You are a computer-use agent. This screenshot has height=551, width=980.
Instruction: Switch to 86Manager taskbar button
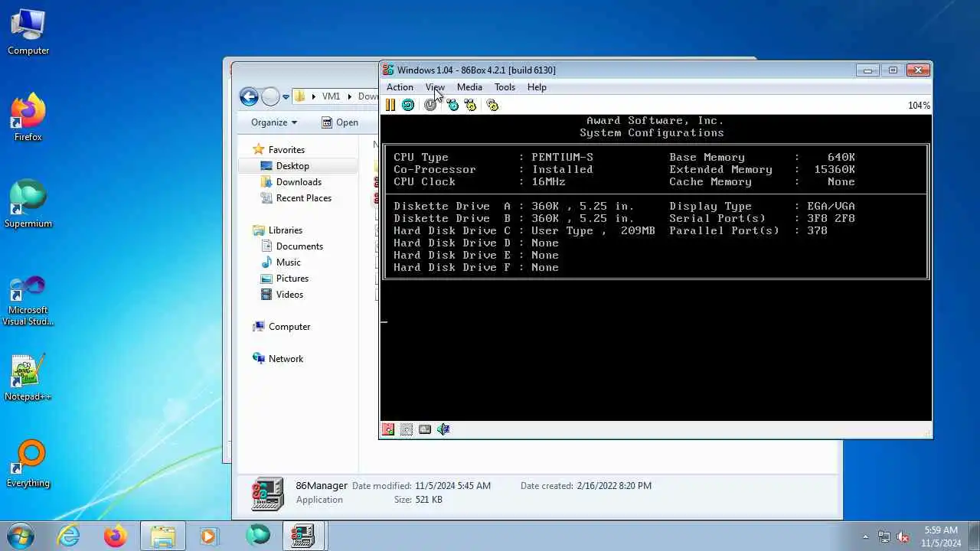pos(302,536)
